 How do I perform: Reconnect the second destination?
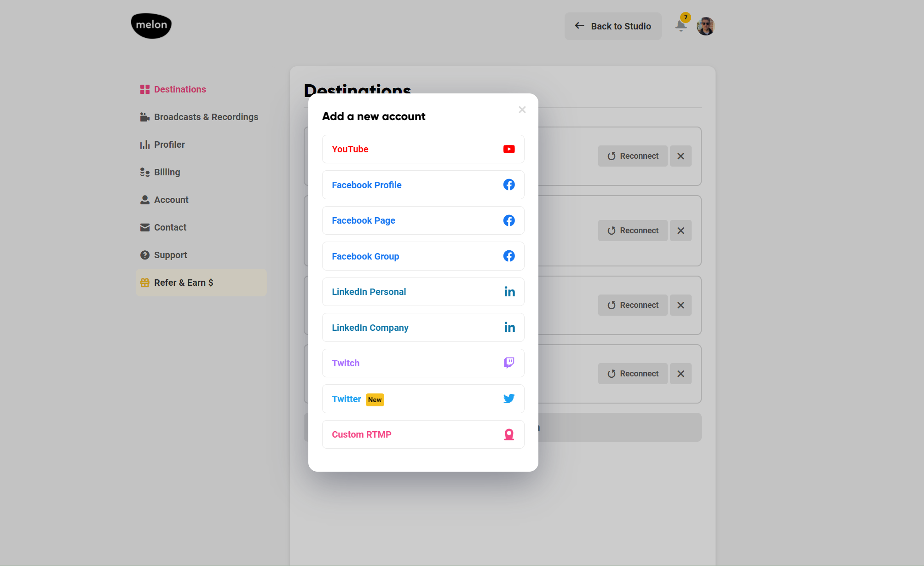(633, 231)
